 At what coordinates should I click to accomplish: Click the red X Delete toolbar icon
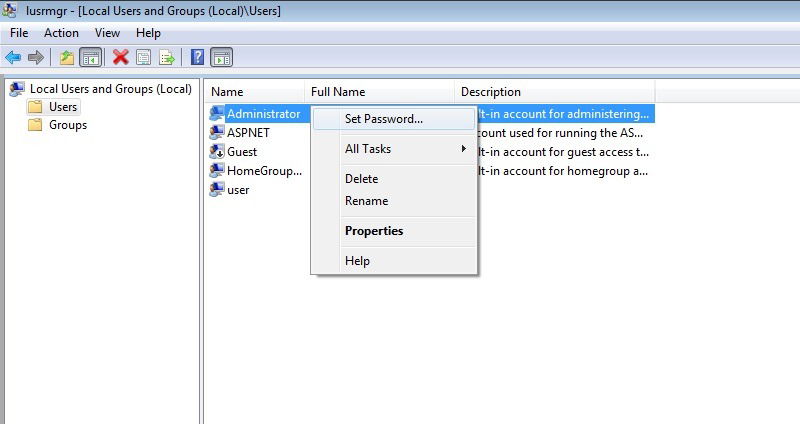(121, 57)
